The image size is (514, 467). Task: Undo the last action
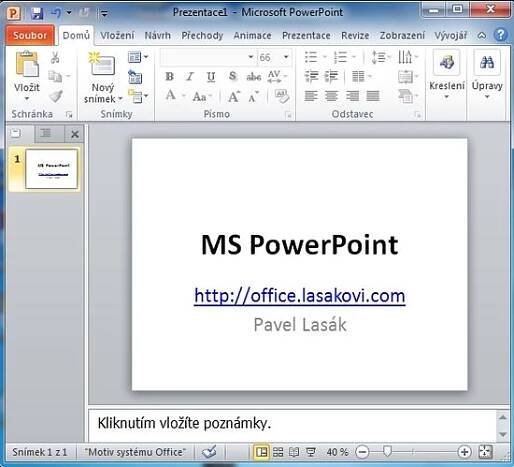pos(56,13)
